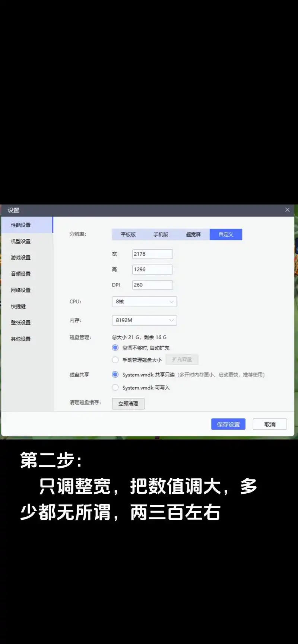298x644 pixels.
Task: Open 机型设置 in the sidebar
Action: [x=21, y=241]
